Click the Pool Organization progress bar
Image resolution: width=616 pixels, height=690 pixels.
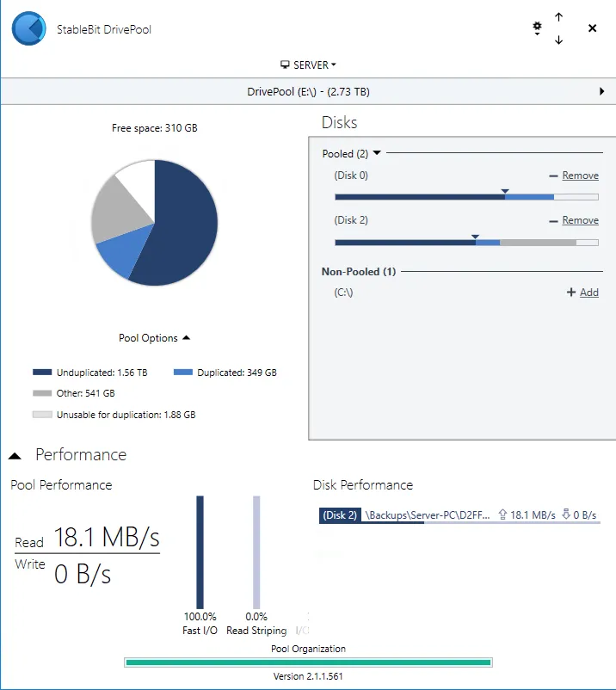tap(308, 662)
